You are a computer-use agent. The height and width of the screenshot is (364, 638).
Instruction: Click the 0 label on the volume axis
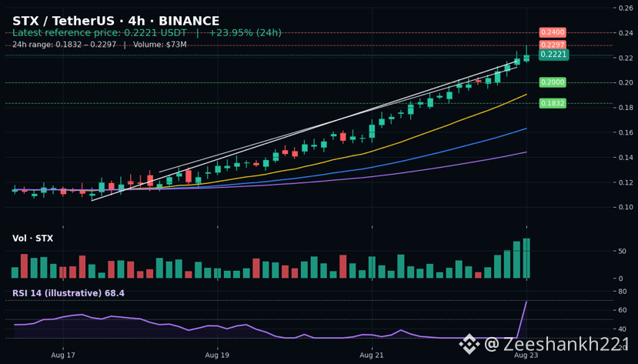click(x=620, y=279)
